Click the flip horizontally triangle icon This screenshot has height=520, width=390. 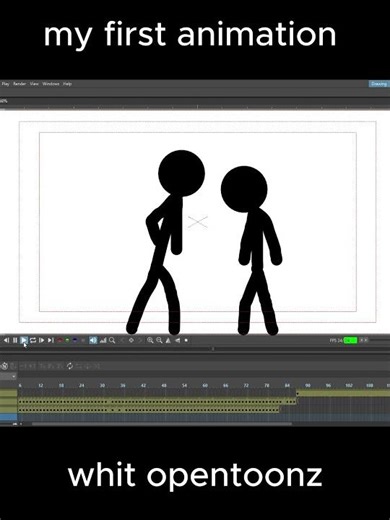(168, 340)
